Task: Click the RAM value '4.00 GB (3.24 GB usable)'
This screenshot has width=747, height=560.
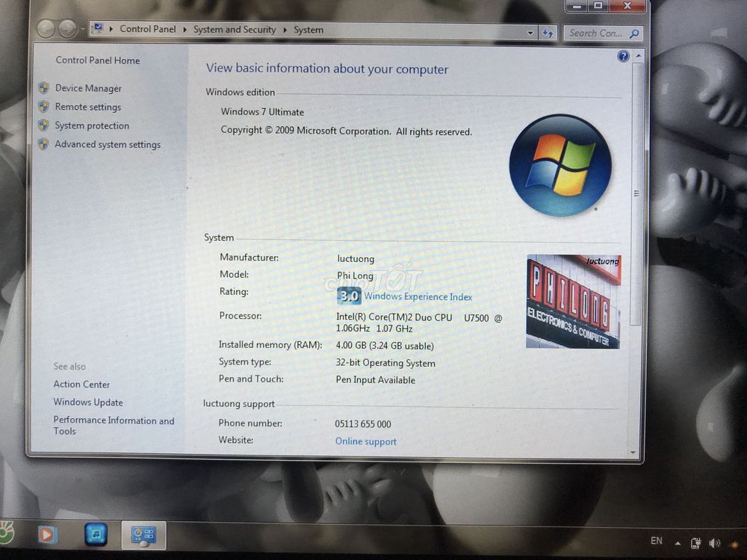Action: coord(385,346)
